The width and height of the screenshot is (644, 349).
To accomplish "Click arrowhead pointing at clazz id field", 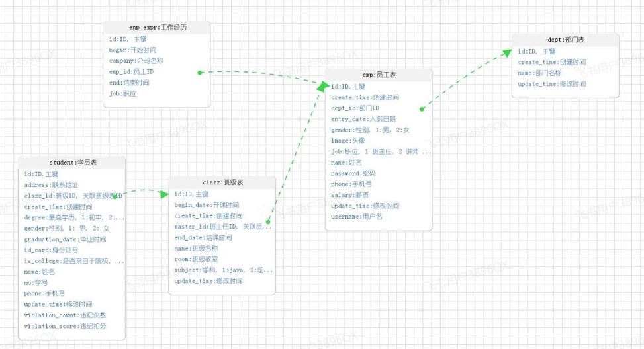I will 165,194.
